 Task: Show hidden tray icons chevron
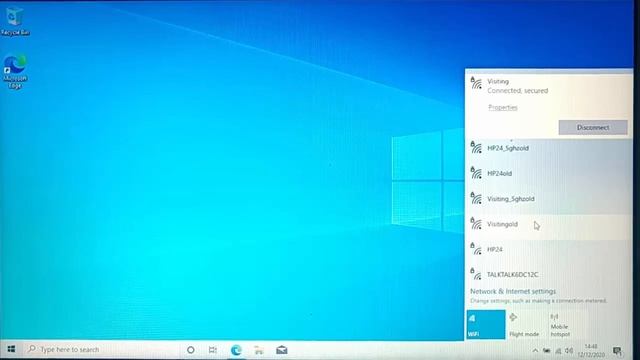point(535,351)
